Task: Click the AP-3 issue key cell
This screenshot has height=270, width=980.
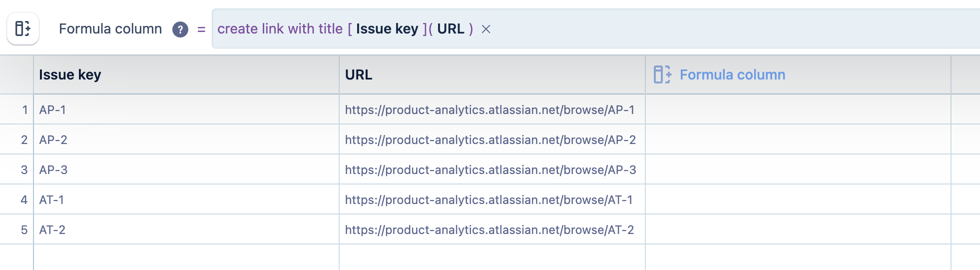Action: click(53, 169)
